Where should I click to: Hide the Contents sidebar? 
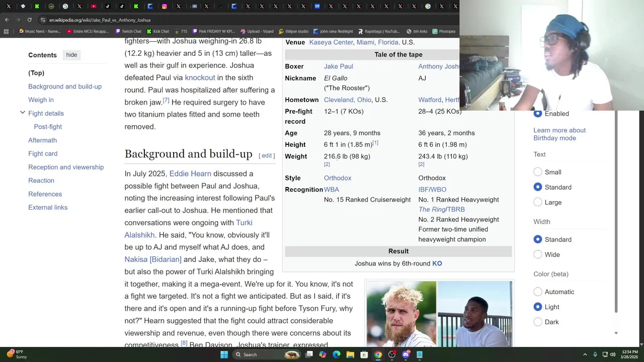pyautogui.click(x=71, y=55)
